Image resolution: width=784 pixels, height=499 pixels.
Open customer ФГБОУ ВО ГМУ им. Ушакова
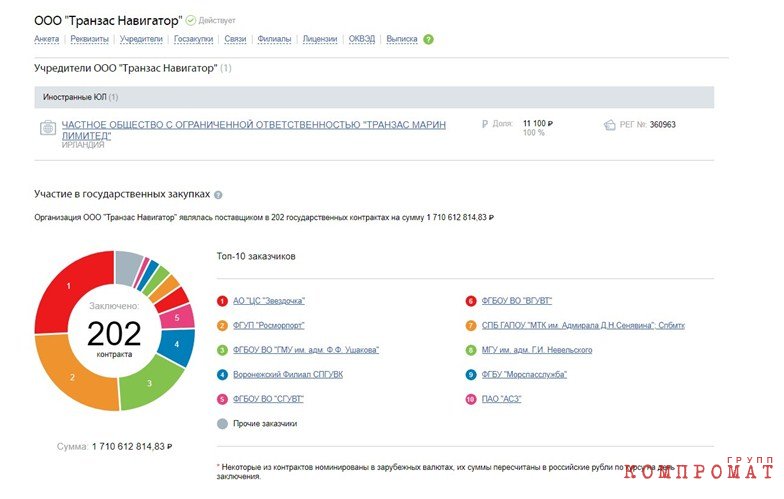coord(306,350)
